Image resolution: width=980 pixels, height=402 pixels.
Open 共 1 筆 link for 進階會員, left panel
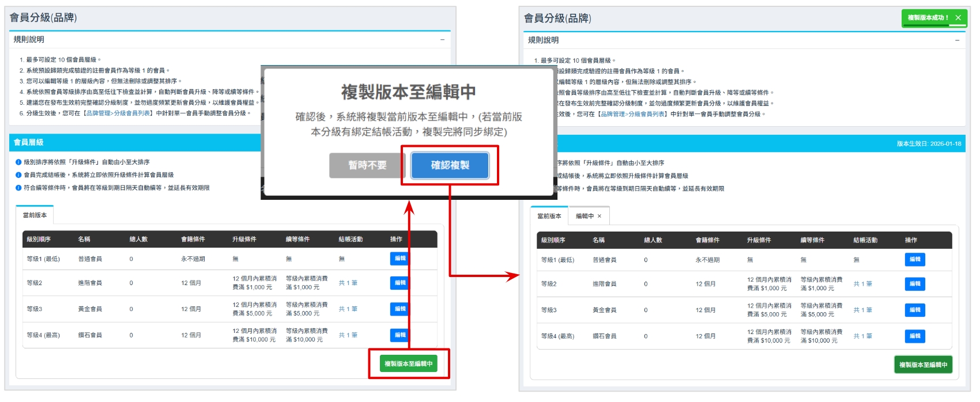pyautogui.click(x=348, y=283)
